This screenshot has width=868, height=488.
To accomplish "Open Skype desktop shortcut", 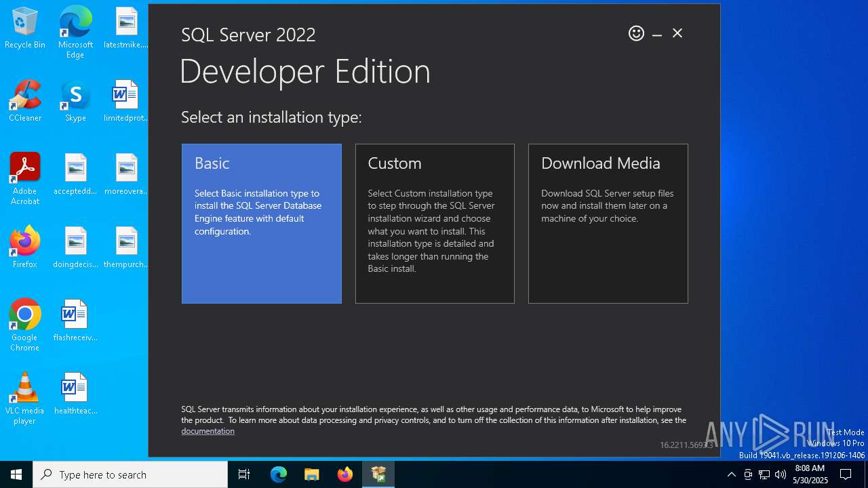I will click(x=75, y=102).
